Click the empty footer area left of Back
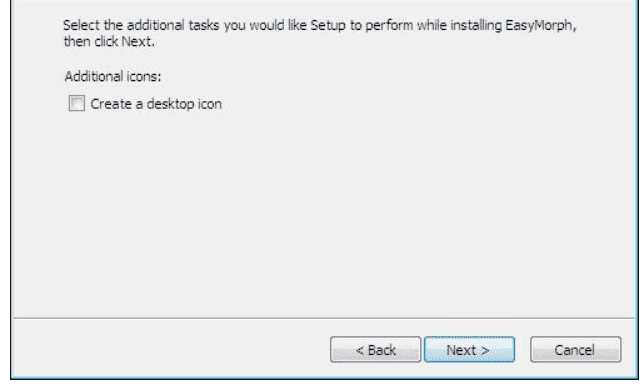This screenshot has height=392, width=644. point(172,349)
